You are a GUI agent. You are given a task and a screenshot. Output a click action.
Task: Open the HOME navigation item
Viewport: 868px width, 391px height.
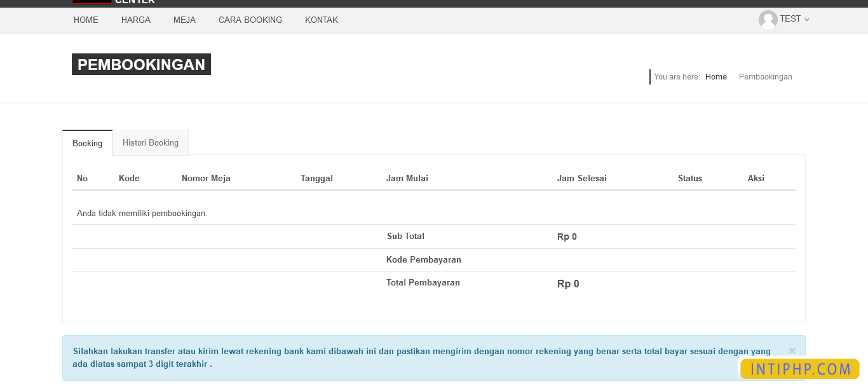(86, 20)
